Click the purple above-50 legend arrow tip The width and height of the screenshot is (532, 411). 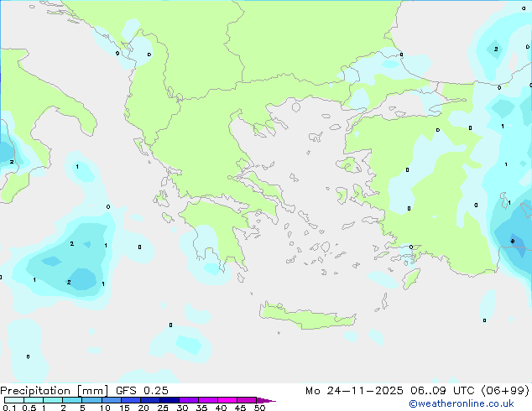tap(266, 400)
